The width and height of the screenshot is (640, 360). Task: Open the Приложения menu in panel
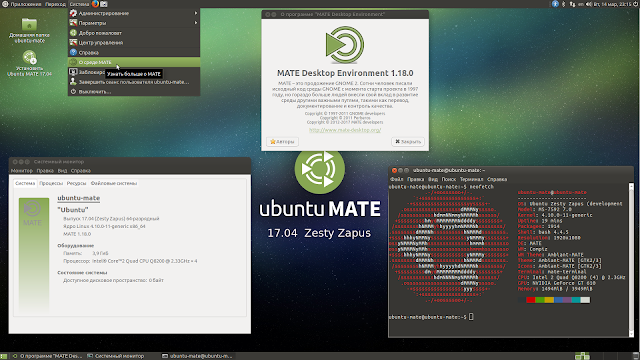(x=22, y=4)
